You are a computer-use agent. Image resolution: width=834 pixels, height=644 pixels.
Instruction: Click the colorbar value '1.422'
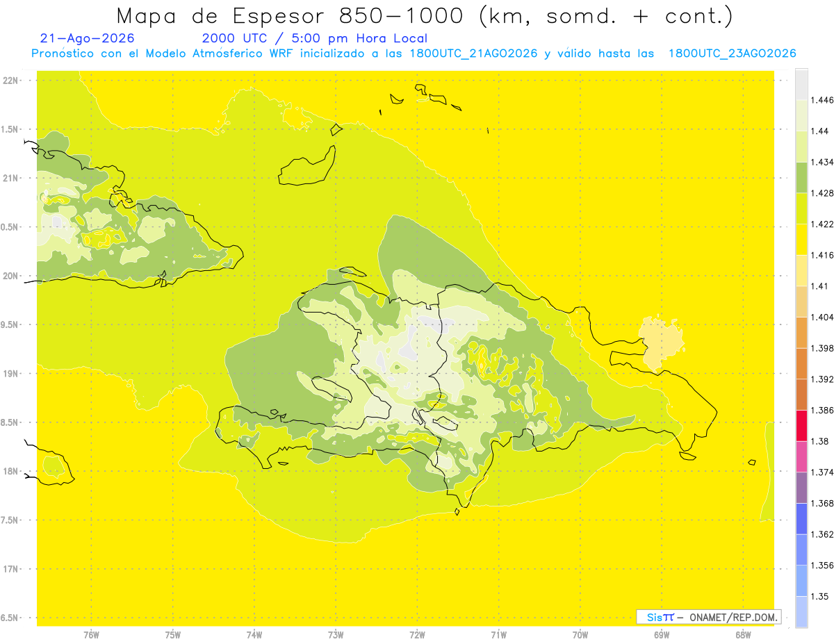pos(824,224)
